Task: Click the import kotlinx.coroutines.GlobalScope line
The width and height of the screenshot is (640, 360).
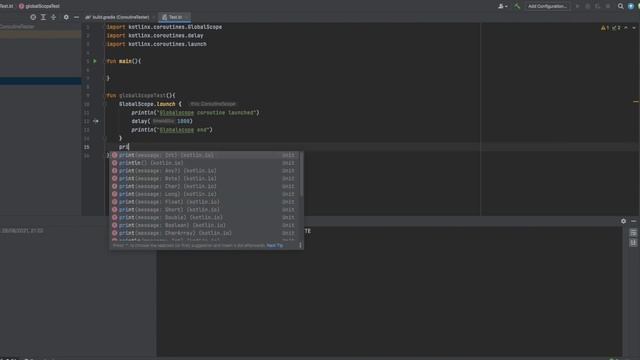Action: click(x=164, y=27)
